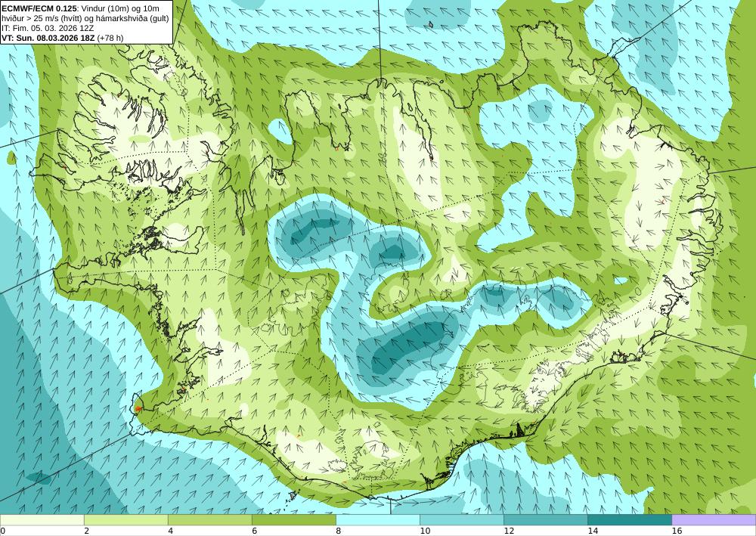Click the 'IT: Fim. 05. 03. 2026 12Z' line
This screenshot has height=536, width=756.
48,28
